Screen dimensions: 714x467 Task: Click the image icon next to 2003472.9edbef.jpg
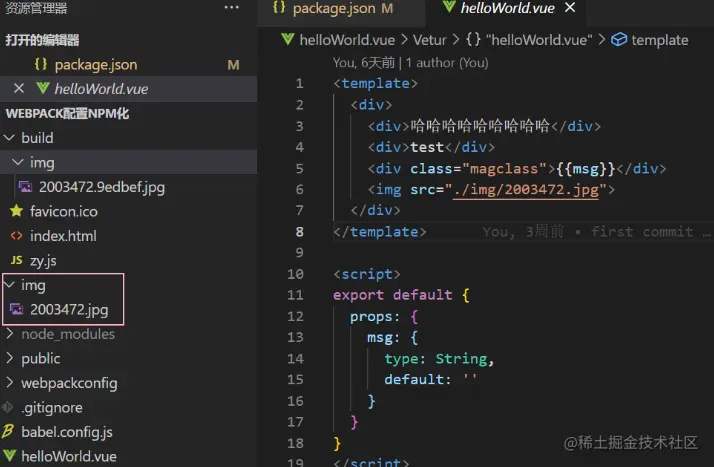coord(25,187)
